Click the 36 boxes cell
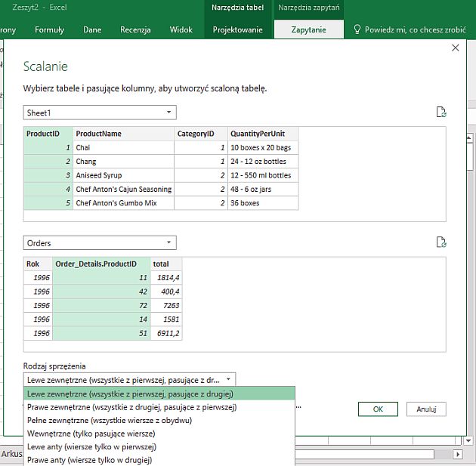Screen dimensions: 476x466 click(263, 202)
